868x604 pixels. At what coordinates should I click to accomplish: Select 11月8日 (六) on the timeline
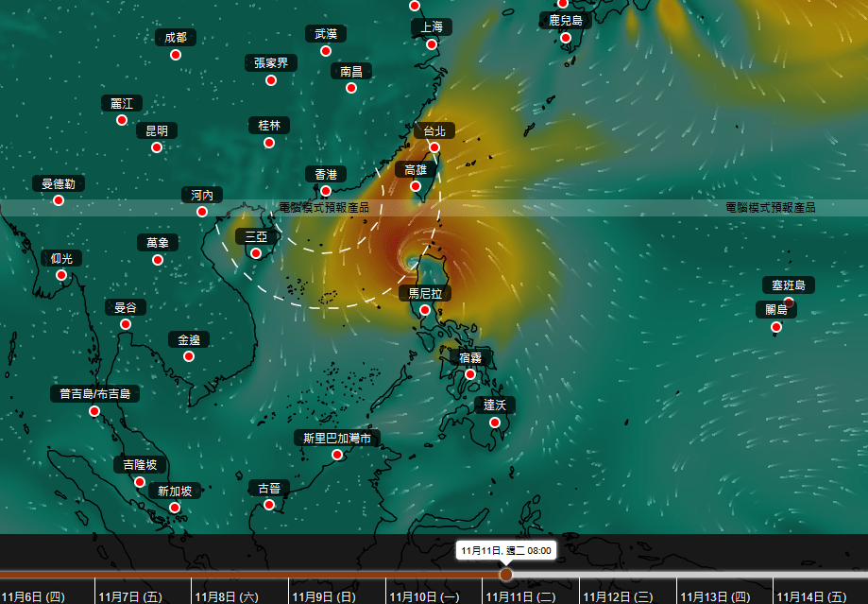click(x=227, y=596)
